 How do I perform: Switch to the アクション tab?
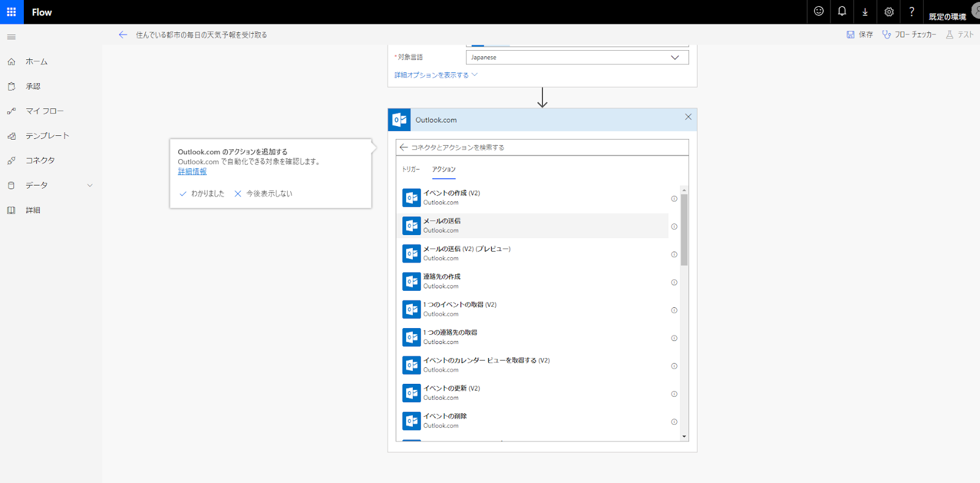click(x=443, y=170)
